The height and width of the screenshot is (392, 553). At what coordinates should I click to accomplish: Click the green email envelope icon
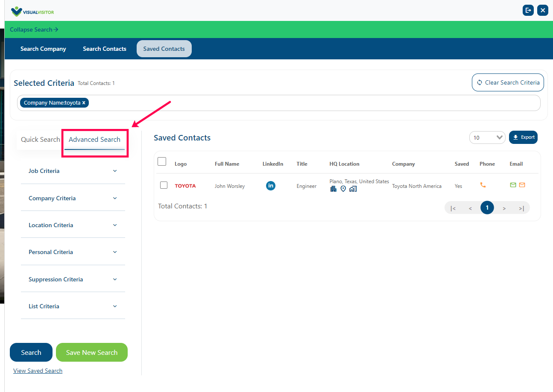tap(513, 185)
